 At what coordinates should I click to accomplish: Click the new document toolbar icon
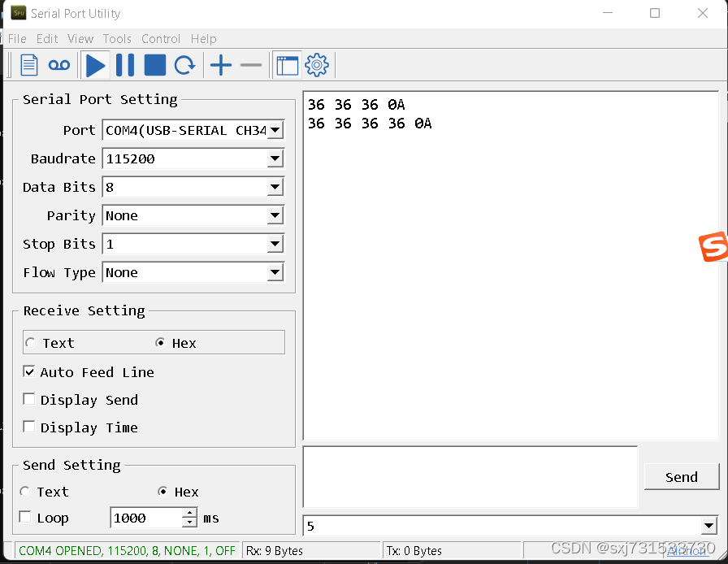29,65
